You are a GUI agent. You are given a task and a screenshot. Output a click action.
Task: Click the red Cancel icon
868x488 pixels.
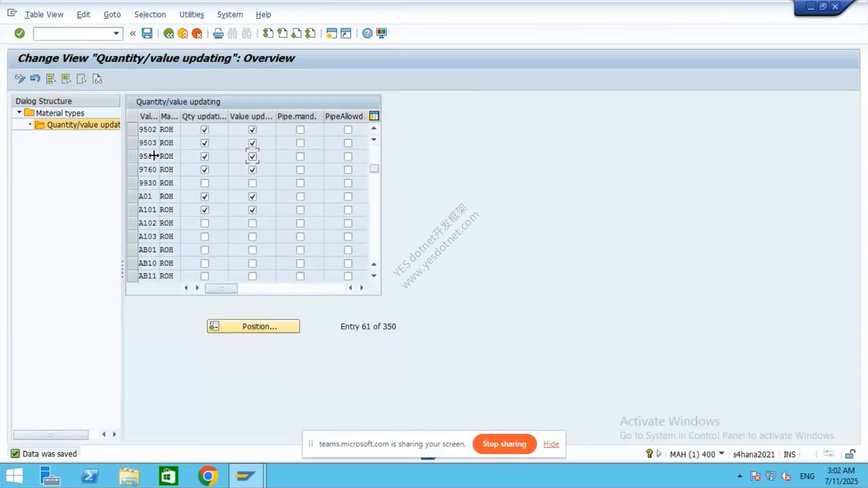tap(197, 33)
